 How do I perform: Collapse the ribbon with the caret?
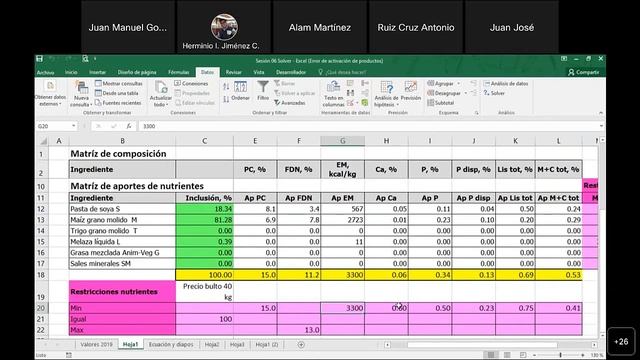(x=600, y=113)
